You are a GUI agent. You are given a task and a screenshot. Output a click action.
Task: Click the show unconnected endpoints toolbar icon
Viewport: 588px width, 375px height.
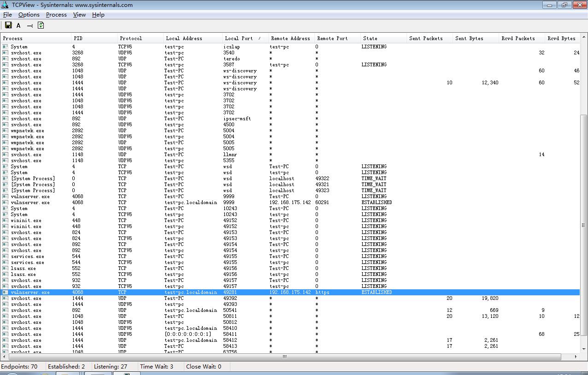click(30, 26)
